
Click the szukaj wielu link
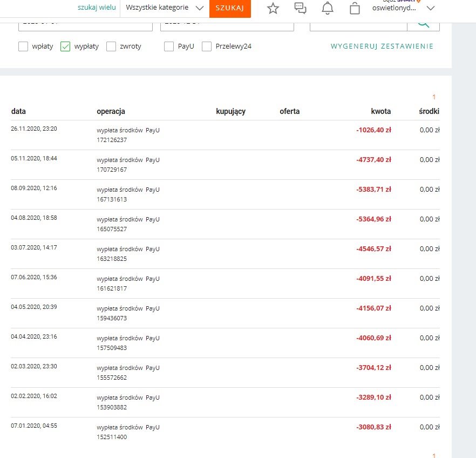pos(97,8)
